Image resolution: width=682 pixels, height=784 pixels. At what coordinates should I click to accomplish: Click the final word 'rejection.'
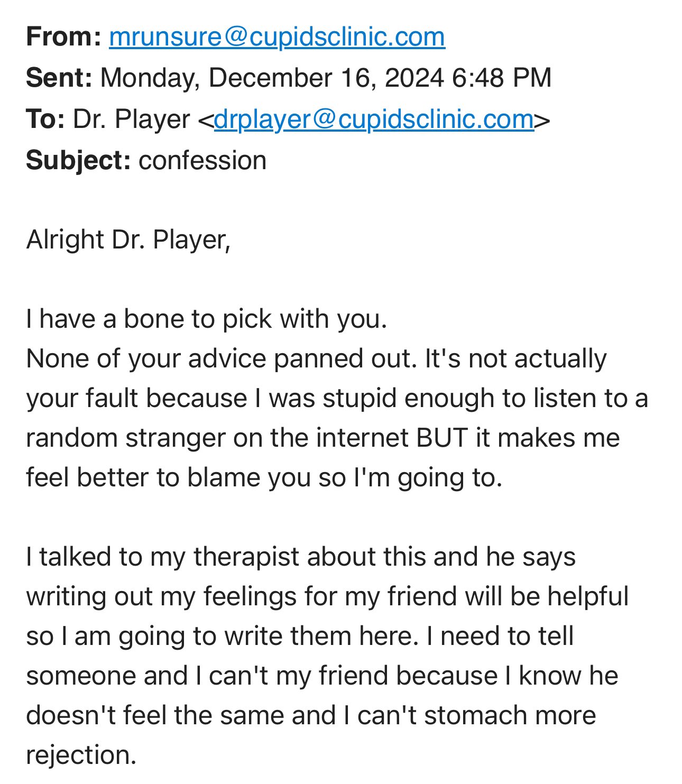click(x=81, y=755)
